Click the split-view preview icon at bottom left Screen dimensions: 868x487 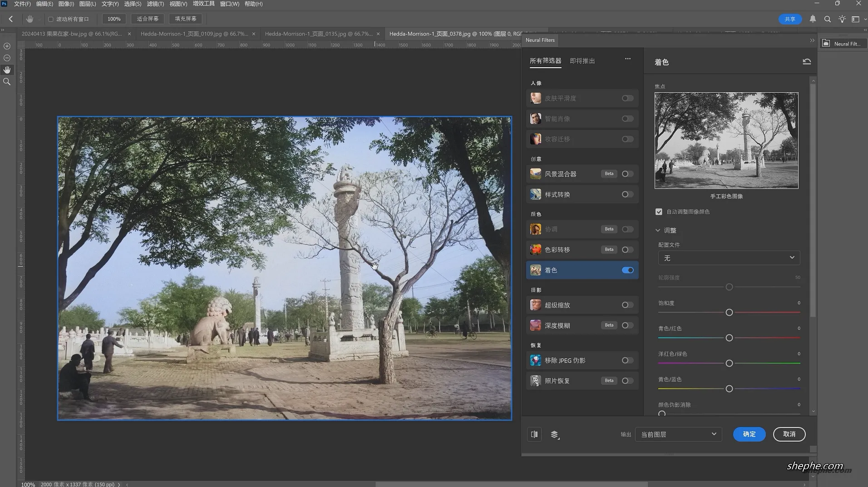tap(534, 434)
